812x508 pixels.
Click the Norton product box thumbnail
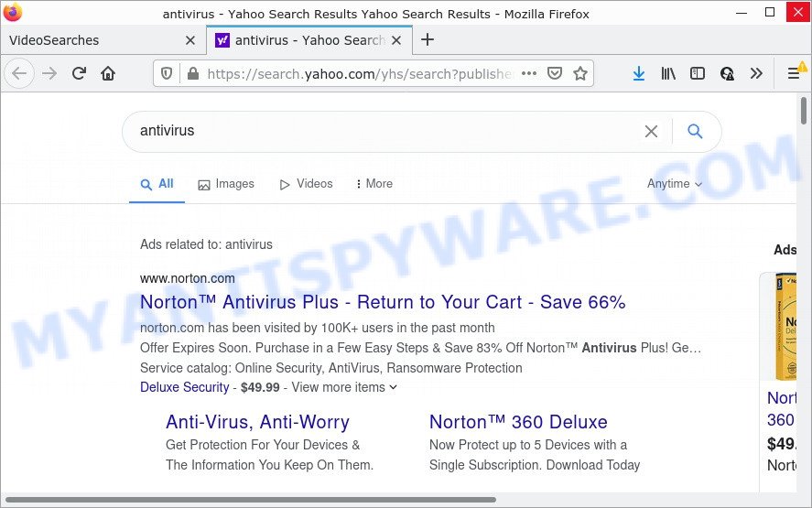(x=785, y=327)
